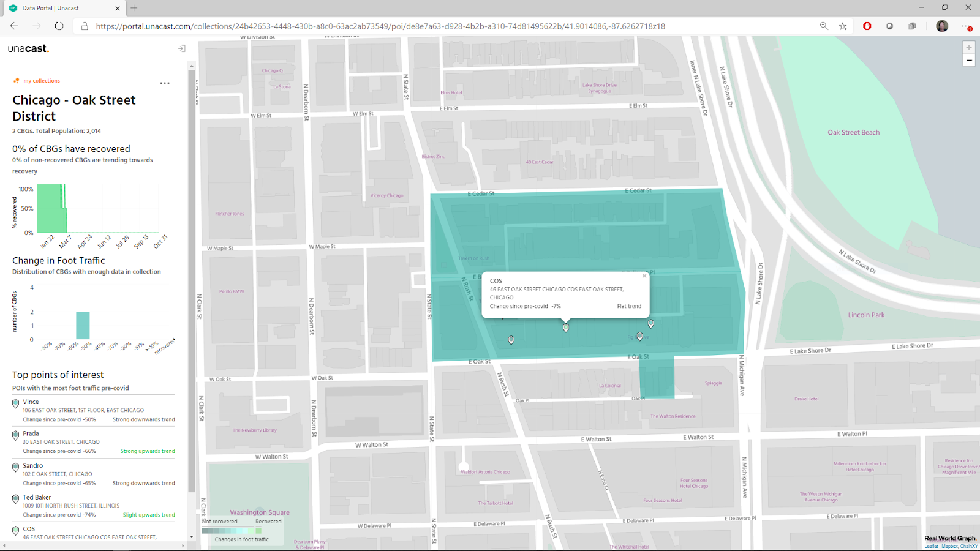Screen dimensions: 980x551
Task: Click the red Opera extension icon
Action: [867, 26]
